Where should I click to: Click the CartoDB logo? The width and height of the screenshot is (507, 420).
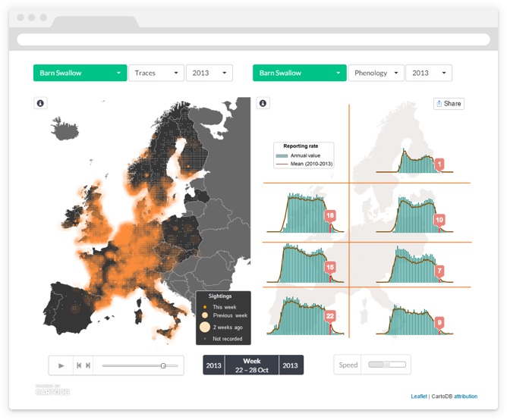[x=52, y=390]
